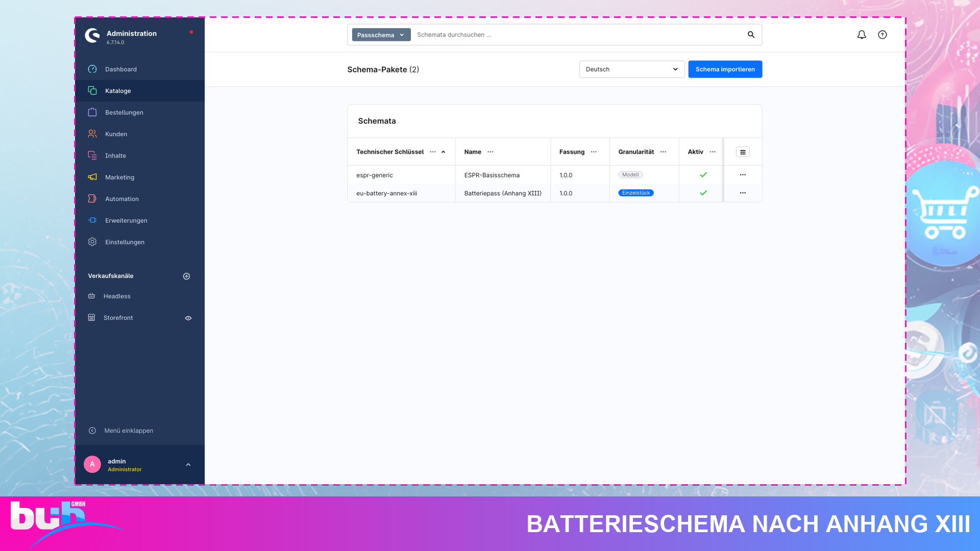980x551 pixels.
Task: Open the help question mark icon
Action: point(883,35)
